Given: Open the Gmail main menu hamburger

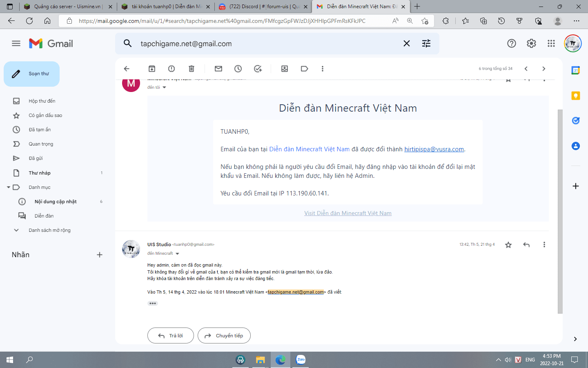Looking at the screenshot, I should pyautogui.click(x=16, y=43).
